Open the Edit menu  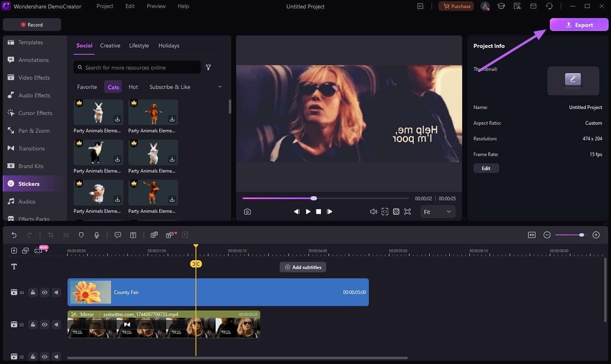(130, 6)
